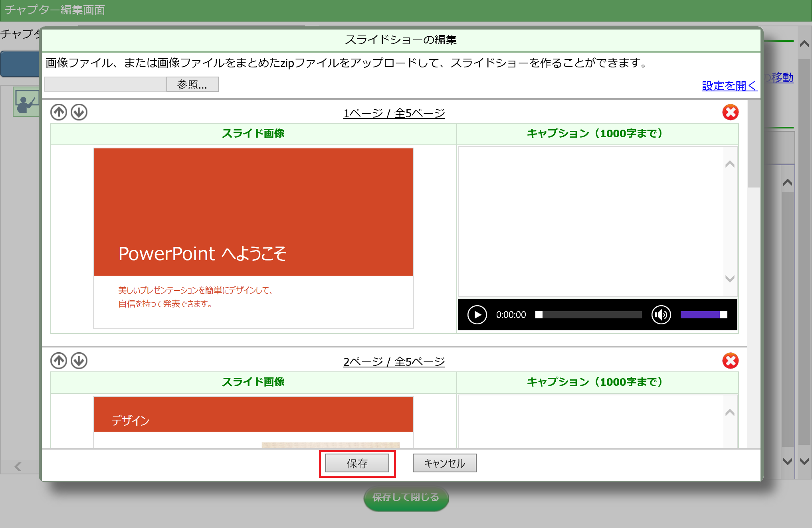This screenshot has height=529, width=812.
Task: Click the 保存して閉じる green button
Action: click(406, 497)
